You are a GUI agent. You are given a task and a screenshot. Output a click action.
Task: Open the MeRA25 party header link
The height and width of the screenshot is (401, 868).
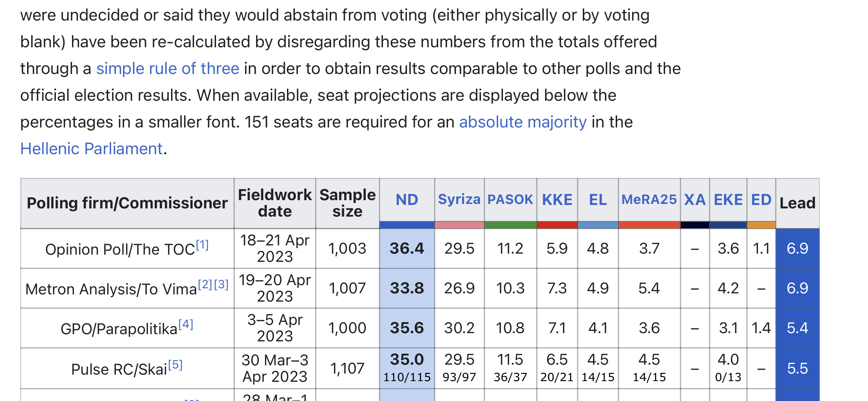(649, 199)
